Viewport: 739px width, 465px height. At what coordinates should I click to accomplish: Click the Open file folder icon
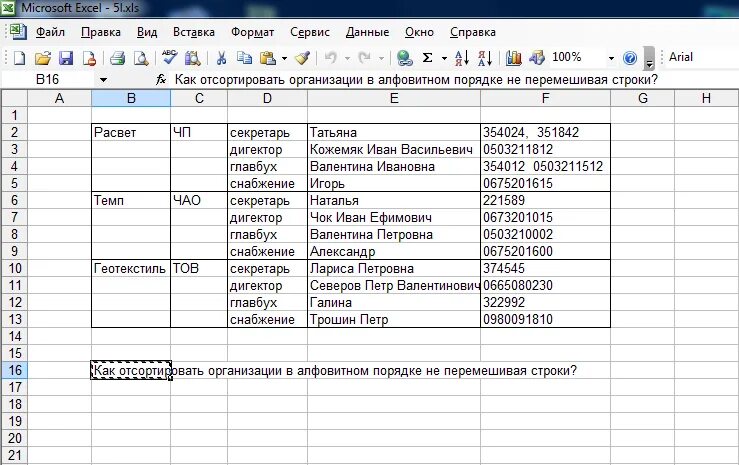pyautogui.click(x=42, y=58)
